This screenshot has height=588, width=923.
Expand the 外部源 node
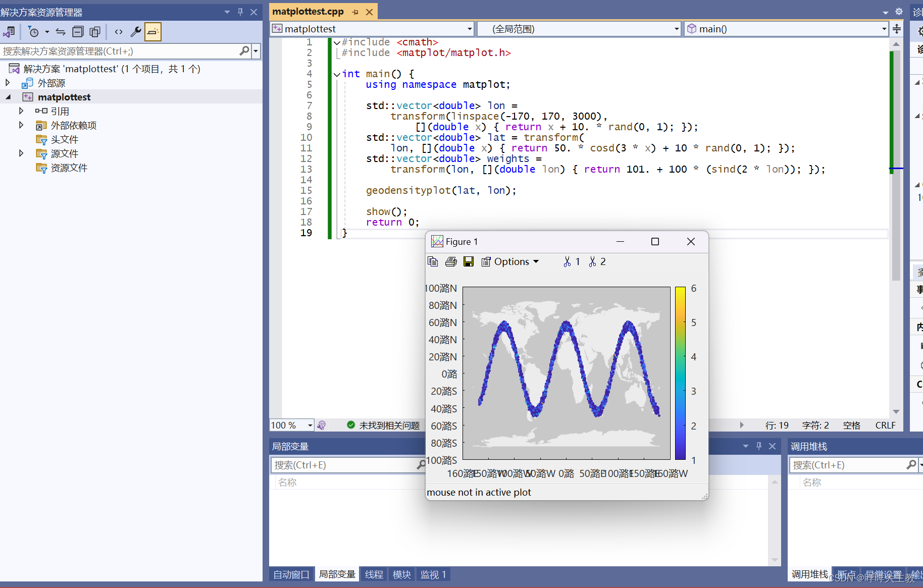[8, 82]
